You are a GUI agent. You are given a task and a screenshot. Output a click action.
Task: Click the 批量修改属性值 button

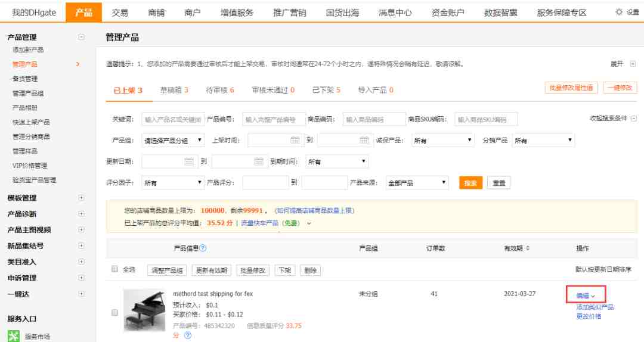[571, 88]
